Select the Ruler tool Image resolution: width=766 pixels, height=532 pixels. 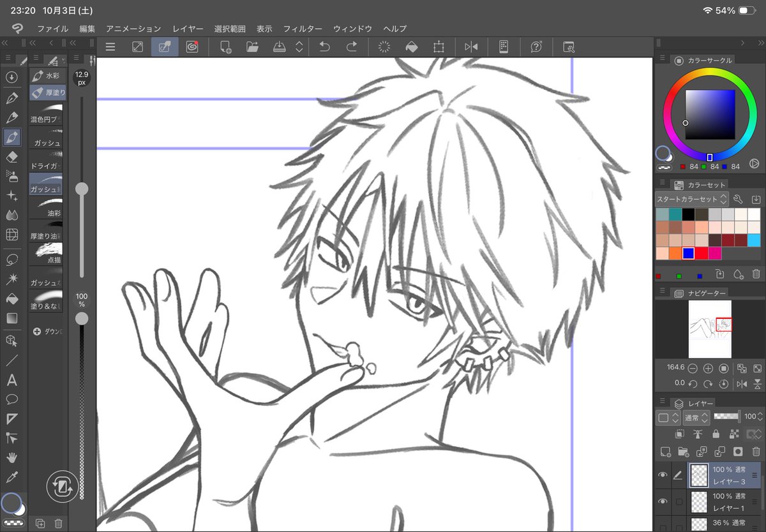click(11, 419)
